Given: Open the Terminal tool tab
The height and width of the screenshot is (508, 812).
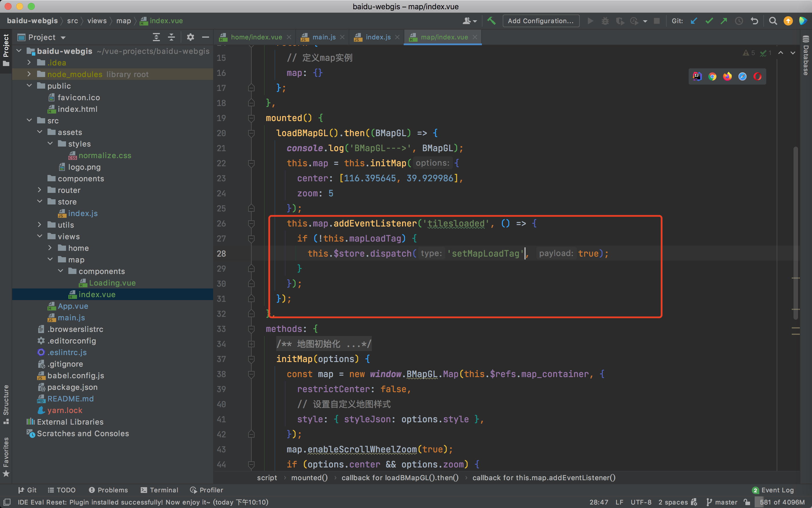Looking at the screenshot, I should coord(159,490).
